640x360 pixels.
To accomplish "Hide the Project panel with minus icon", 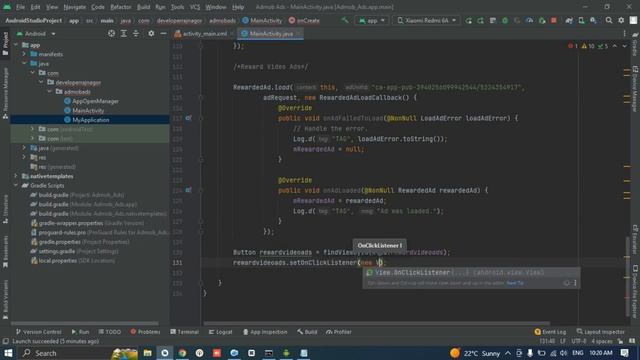I will 163,33.
